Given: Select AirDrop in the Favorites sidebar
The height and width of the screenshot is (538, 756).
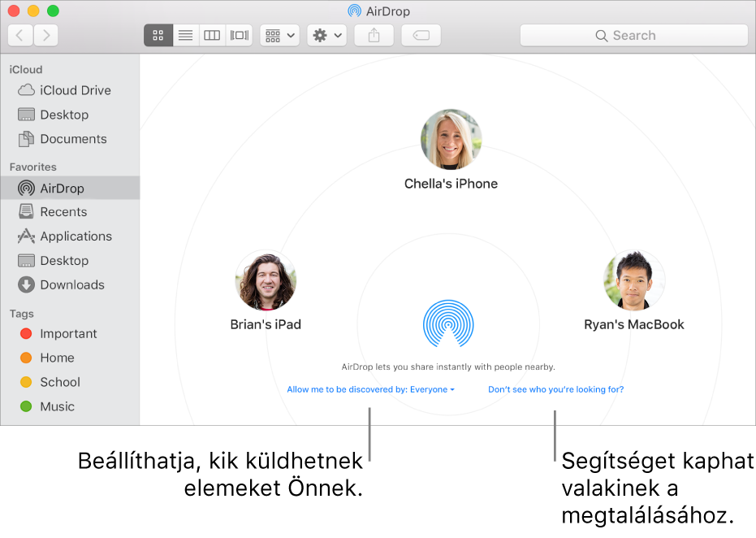Looking at the screenshot, I should tap(70, 189).
